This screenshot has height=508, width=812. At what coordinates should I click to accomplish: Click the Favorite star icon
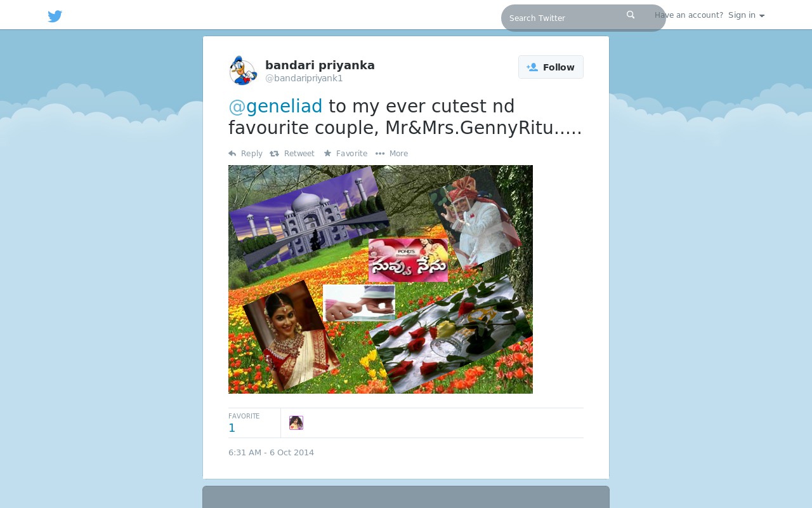click(327, 153)
